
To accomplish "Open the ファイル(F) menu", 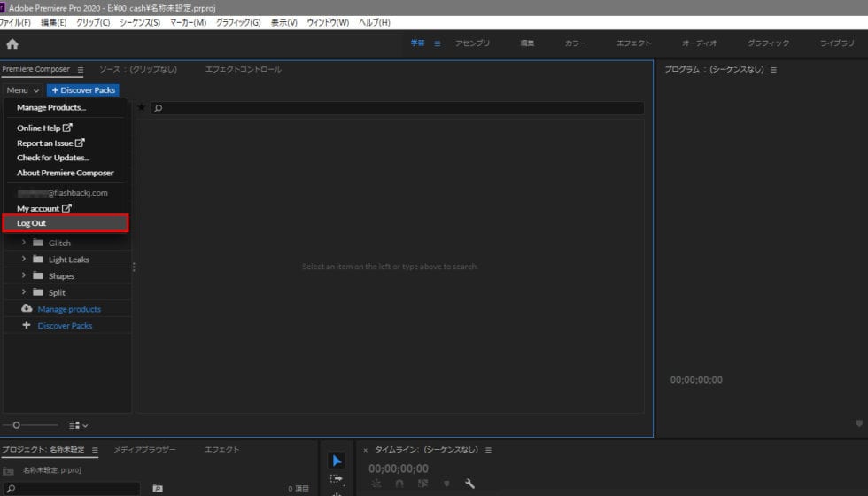I will pyautogui.click(x=15, y=23).
